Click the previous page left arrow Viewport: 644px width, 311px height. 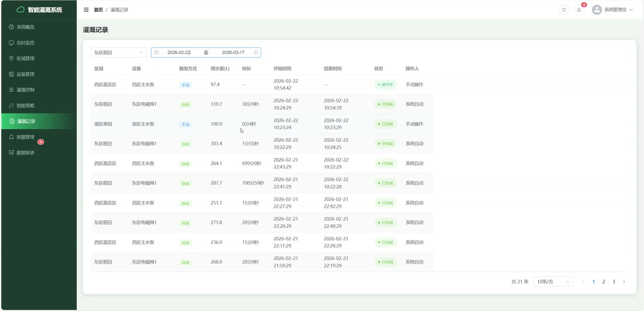(x=583, y=282)
